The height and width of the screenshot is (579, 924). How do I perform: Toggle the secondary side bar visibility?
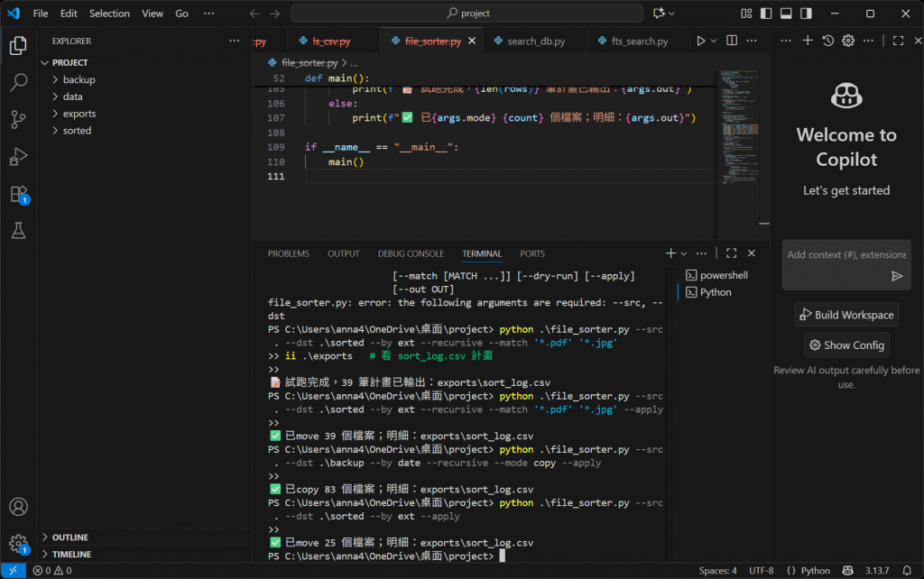pyautogui.click(x=805, y=14)
